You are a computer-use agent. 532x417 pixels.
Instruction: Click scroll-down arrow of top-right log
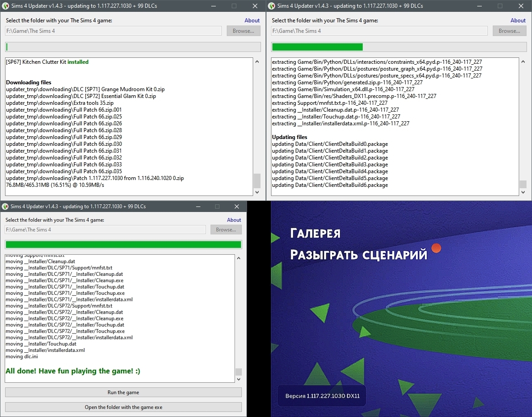tap(523, 192)
